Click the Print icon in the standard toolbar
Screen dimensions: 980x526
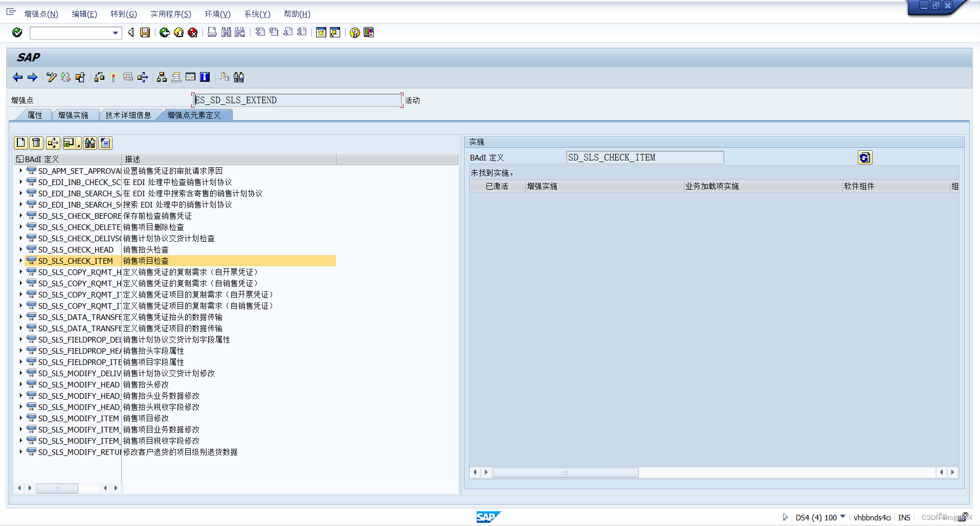point(212,33)
